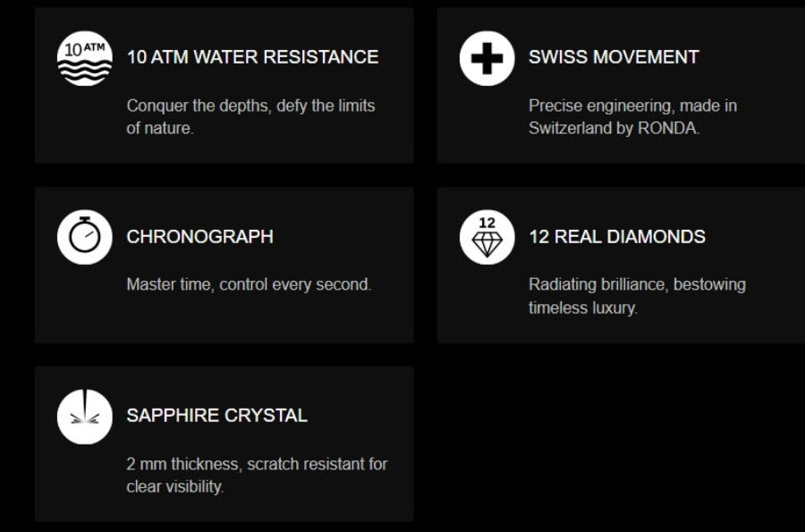Viewport: 805px width, 532px height.
Task: Click 'timeless luxury' line in diamonds card
Action: tap(582, 308)
